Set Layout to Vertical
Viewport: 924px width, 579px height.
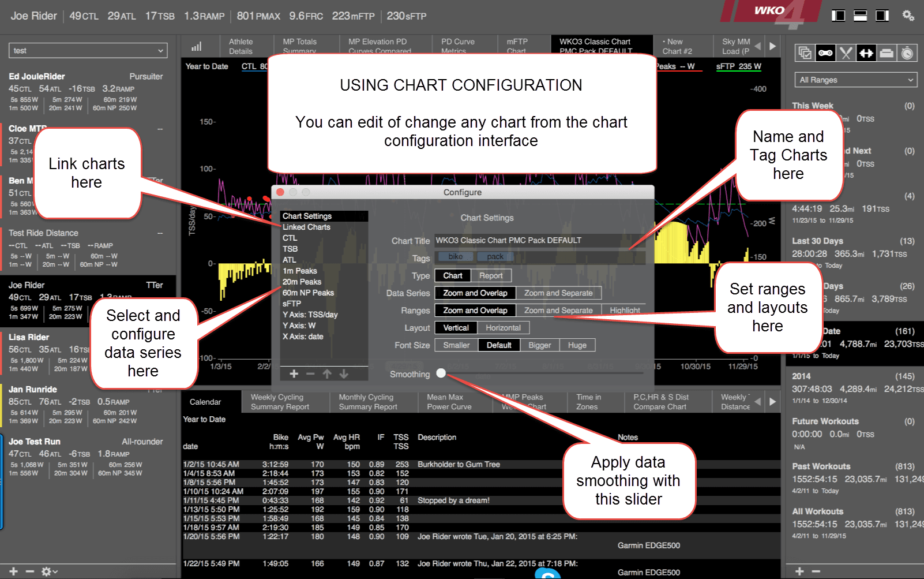(456, 328)
